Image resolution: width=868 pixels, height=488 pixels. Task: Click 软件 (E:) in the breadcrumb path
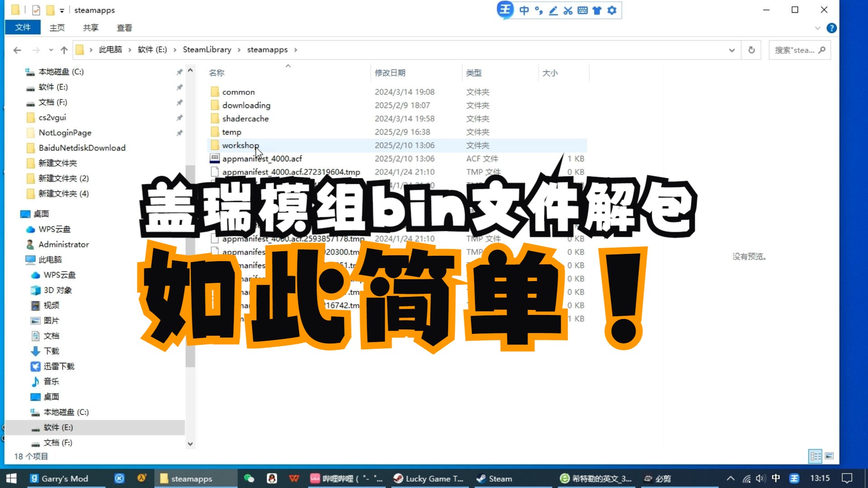coord(152,50)
